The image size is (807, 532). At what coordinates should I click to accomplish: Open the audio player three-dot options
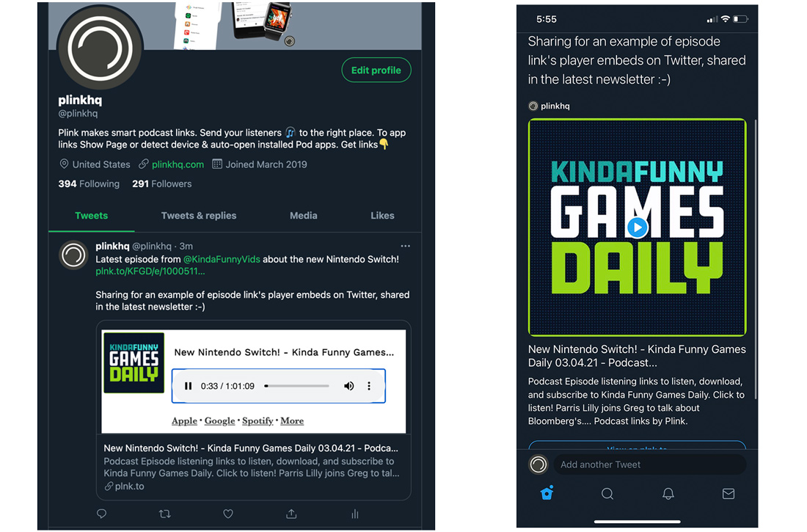[x=368, y=386]
